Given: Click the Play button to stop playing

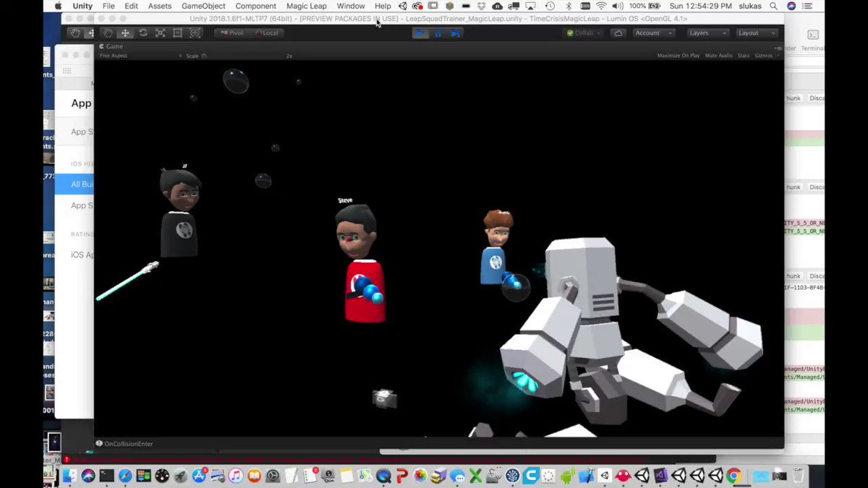Looking at the screenshot, I should 420,33.
